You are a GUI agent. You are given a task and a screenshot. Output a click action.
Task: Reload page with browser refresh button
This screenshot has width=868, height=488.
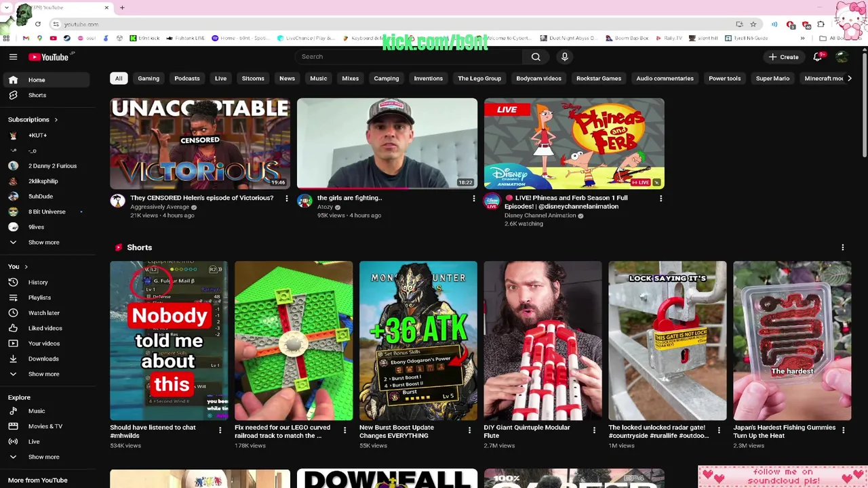tap(37, 24)
